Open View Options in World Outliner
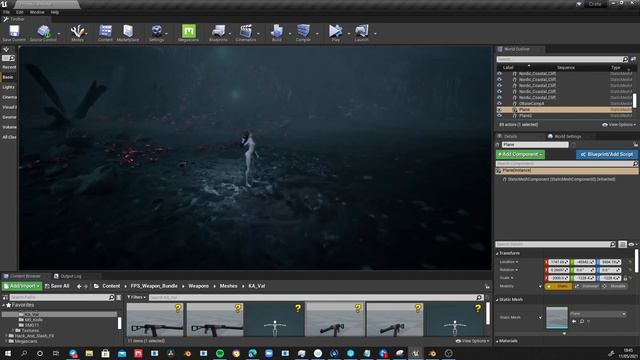This screenshot has height=360, width=640. (619, 124)
